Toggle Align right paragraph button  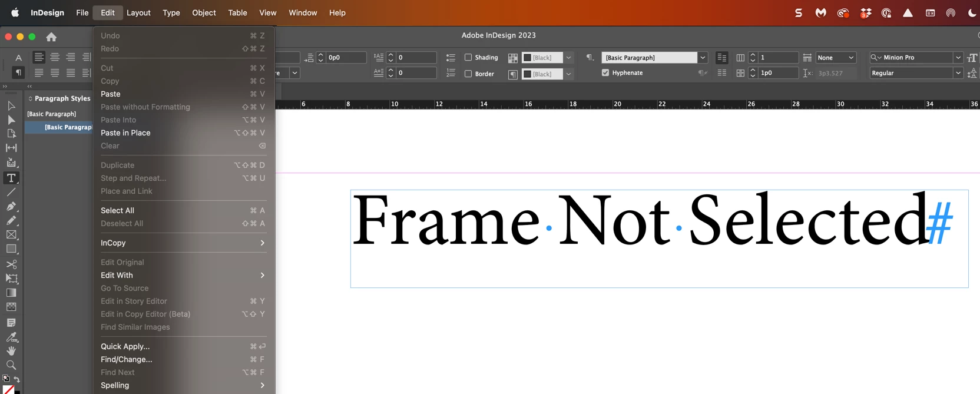[x=71, y=57]
